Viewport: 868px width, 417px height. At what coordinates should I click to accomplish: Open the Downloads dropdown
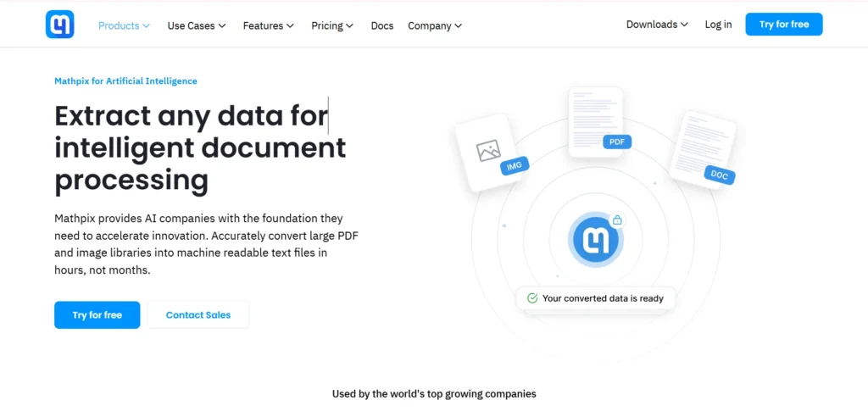pyautogui.click(x=657, y=25)
